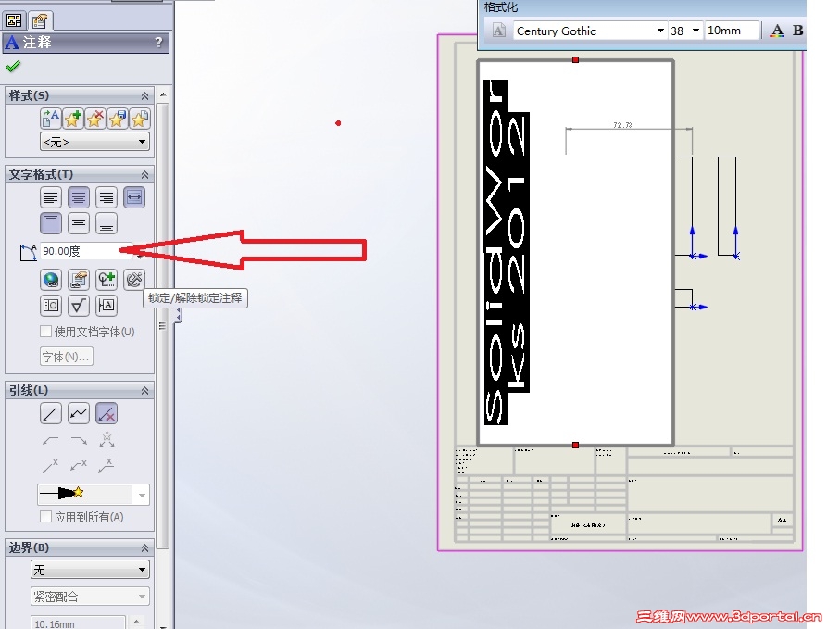840x629 pixels.
Task: Insert a datum feature symbol
Action: [x=107, y=306]
